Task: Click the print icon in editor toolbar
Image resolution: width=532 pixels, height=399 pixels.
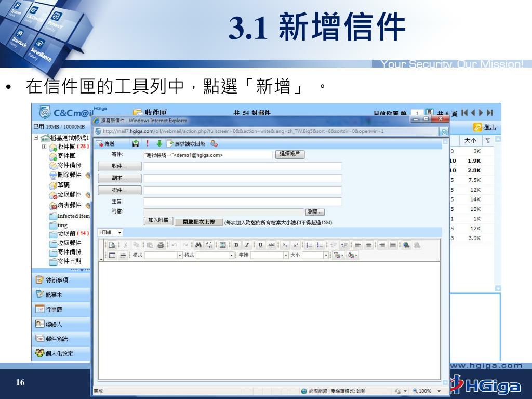Action: pos(161,245)
